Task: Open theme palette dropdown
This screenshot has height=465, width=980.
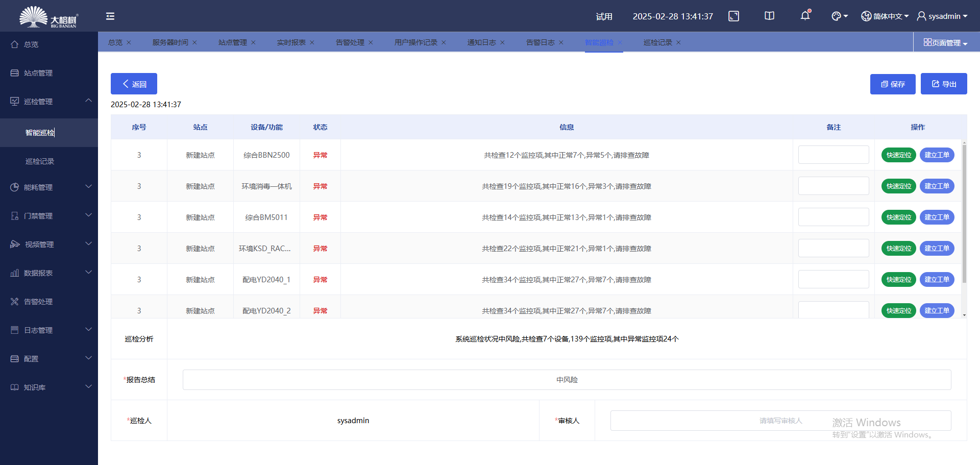Action: [840, 16]
